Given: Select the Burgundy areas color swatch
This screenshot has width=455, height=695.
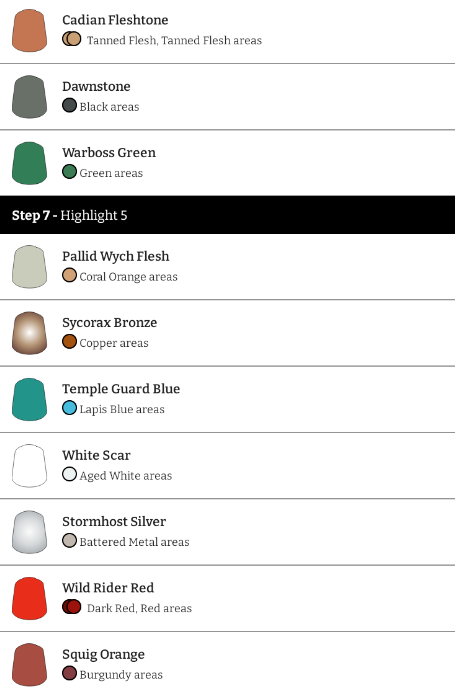Looking at the screenshot, I should [x=70, y=673].
